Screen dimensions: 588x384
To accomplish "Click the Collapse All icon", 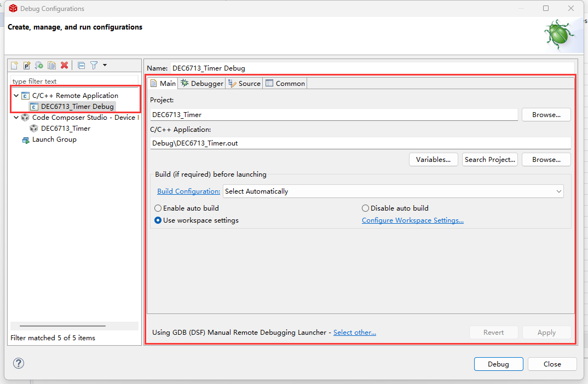I will tap(81, 65).
